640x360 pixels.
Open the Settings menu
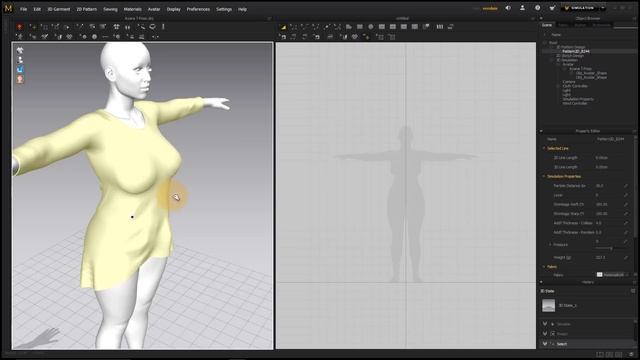(x=224, y=9)
